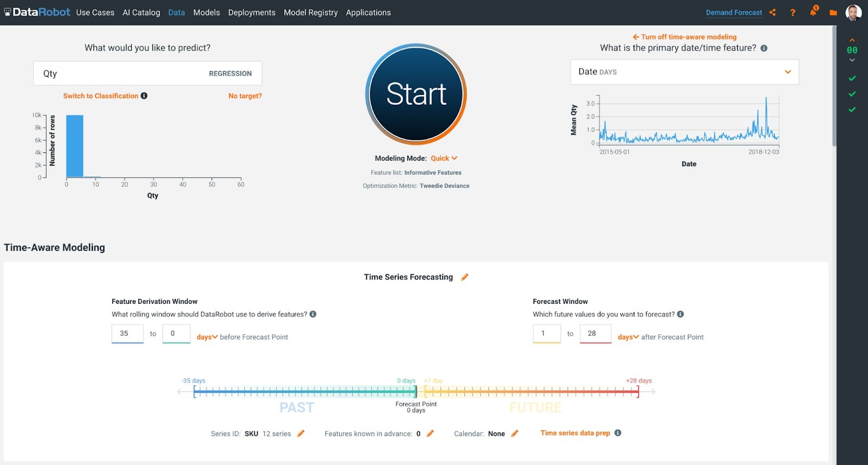Image resolution: width=868 pixels, height=465 pixels.
Task: Click the third green checkmark in sidebar
Action: [852, 110]
